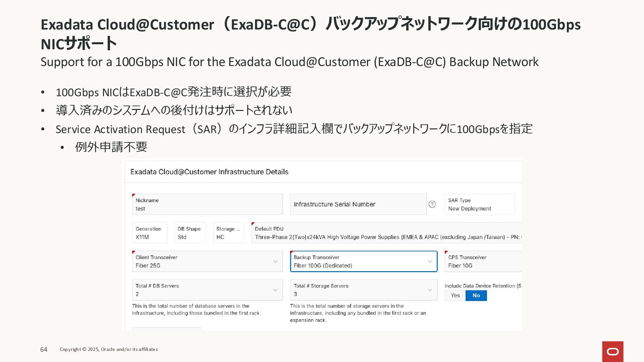Click the Generation X11M box

(149, 233)
